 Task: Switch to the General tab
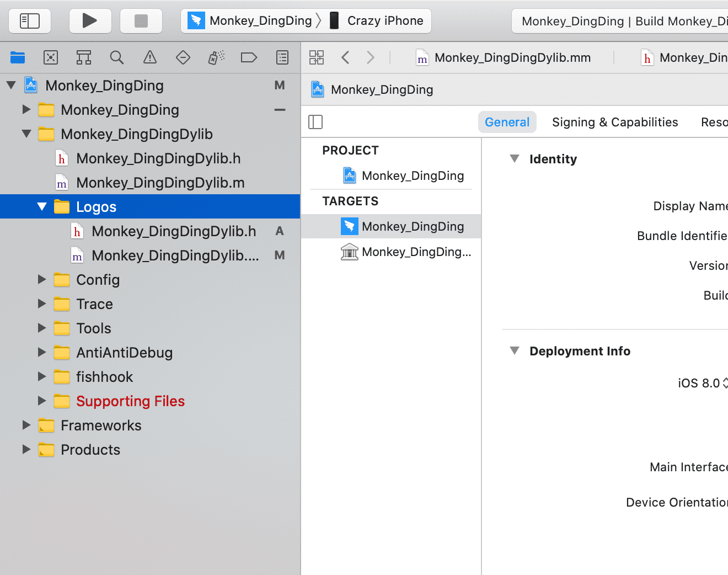(507, 122)
